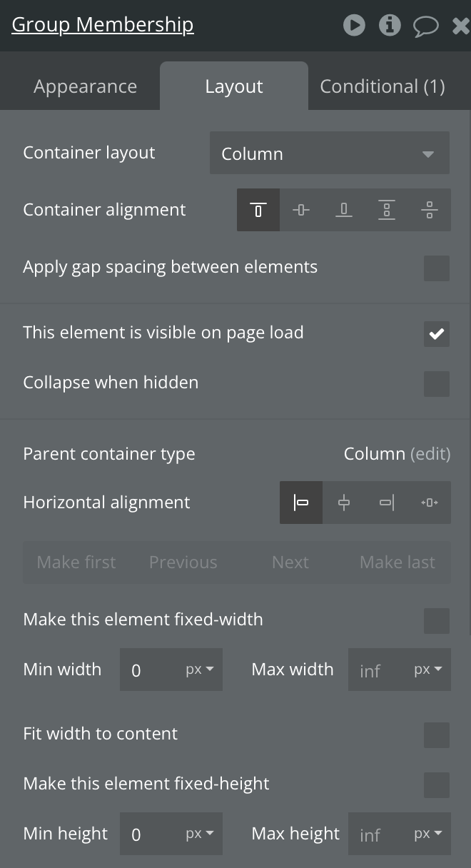The width and height of the screenshot is (471, 868).
Task: Switch to the Appearance tab
Action: click(x=85, y=86)
